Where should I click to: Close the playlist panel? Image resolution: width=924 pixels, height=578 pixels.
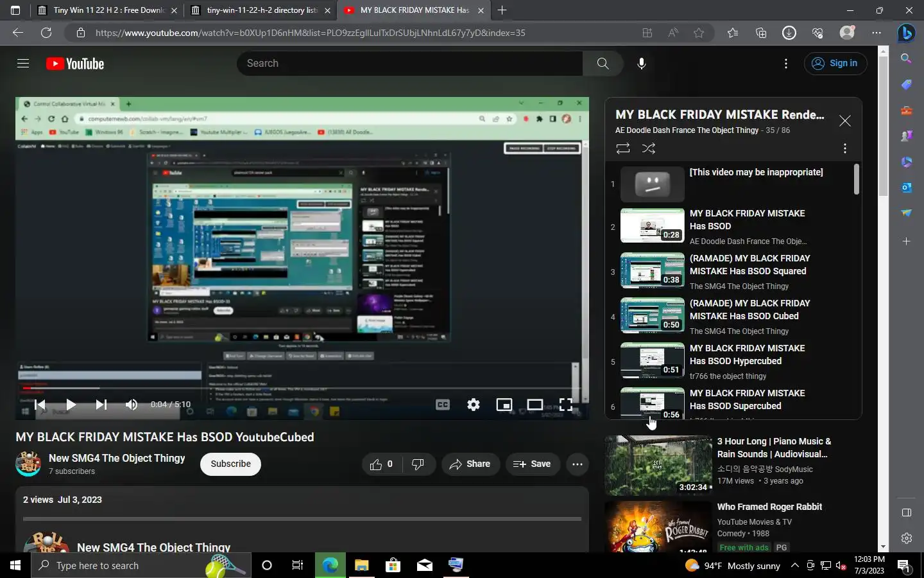click(845, 121)
